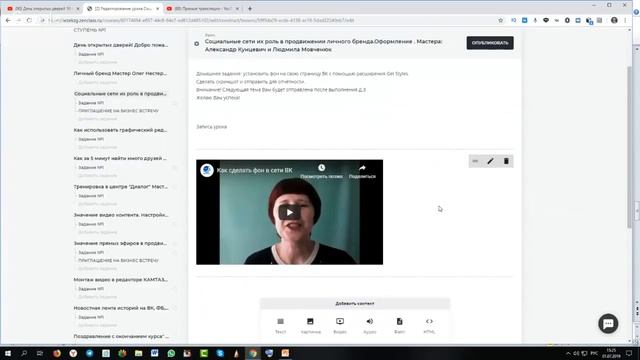Click the move handle icon left of the pencil
Viewport: 640px width, 360px height.
pyautogui.click(x=475, y=161)
